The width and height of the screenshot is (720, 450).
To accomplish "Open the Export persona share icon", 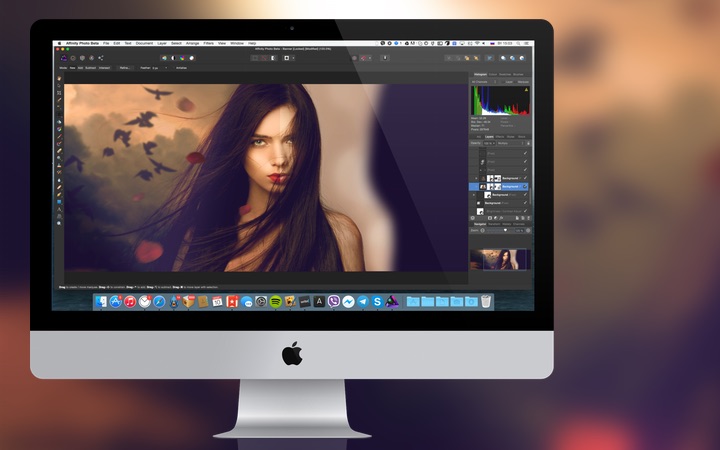I will 101,58.
